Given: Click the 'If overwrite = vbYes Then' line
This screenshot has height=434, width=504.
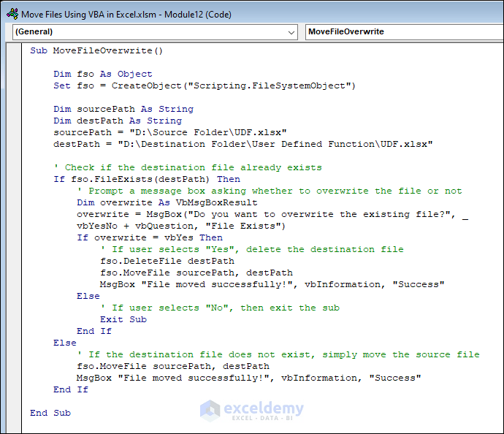Looking at the screenshot, I should pos(150,238).
